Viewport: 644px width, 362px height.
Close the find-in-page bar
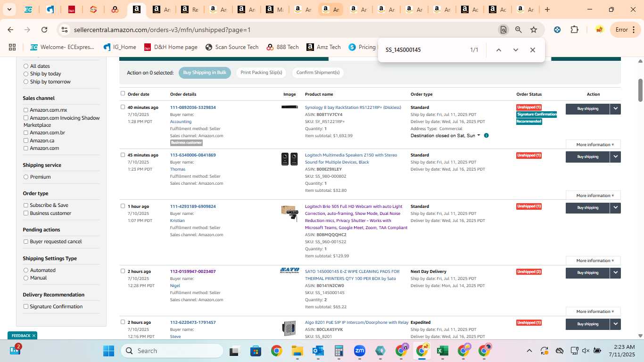(x=532, y=50)
